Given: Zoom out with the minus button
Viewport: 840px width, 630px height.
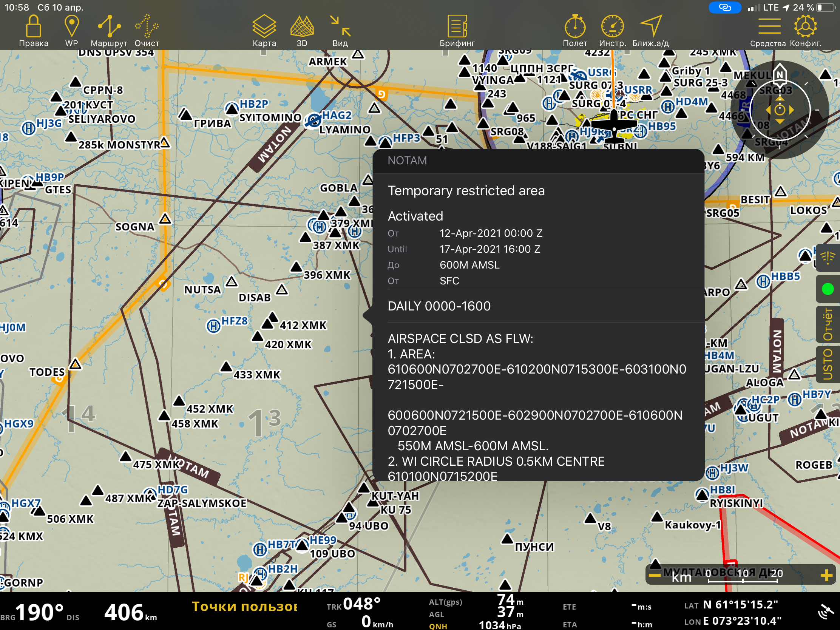Looking at the screenshot, I should click(x=654, y=575).
